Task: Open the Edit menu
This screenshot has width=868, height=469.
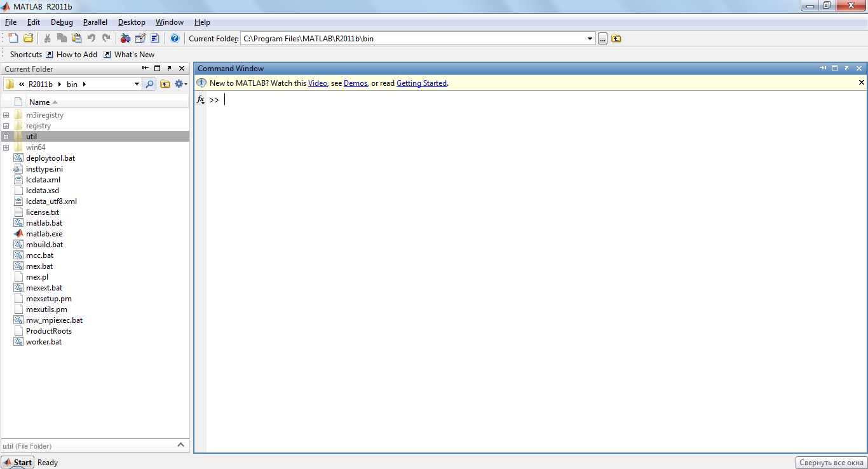Action: (33, 22)
